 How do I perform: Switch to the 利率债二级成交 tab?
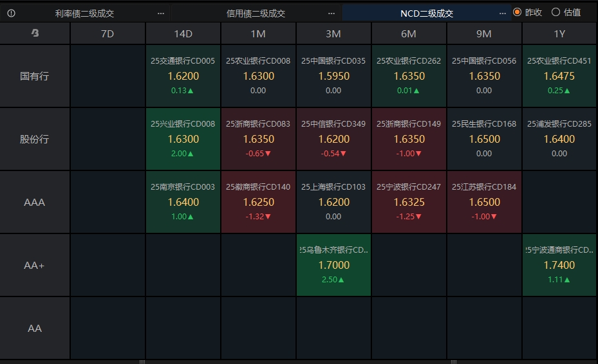pos(84,13)
